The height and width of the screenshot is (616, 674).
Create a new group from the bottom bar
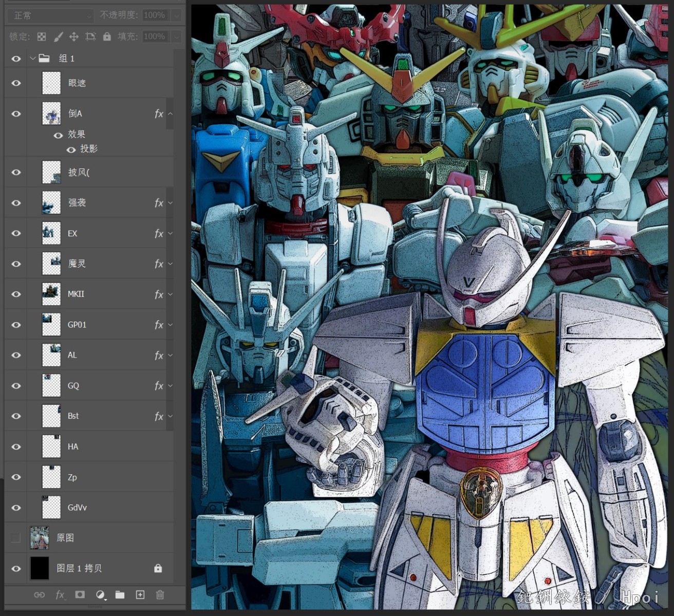(x=120, y=595)
